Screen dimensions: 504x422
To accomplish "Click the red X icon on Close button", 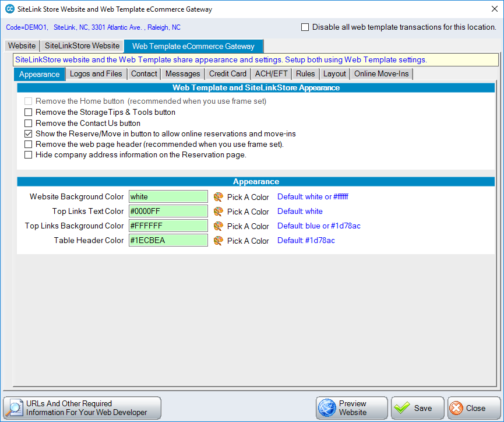I will 456,408.
